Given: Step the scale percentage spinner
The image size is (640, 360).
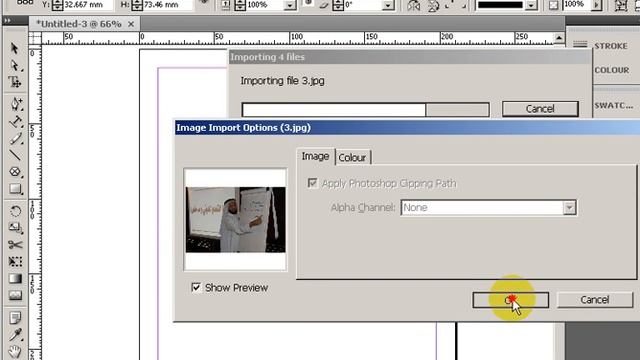Looking at the screenshot, I should [x=240, y=5].
